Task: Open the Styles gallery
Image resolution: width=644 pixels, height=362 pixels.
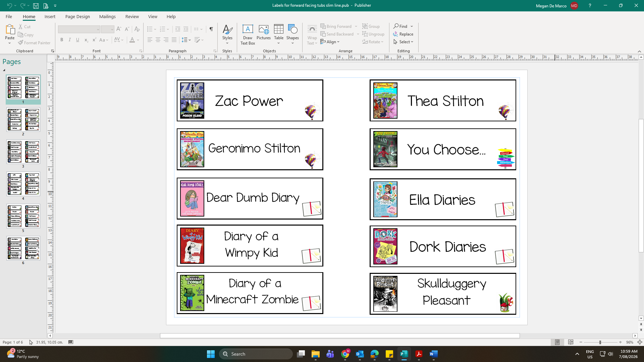Action: pyautogui.click(x=227, y=34)
